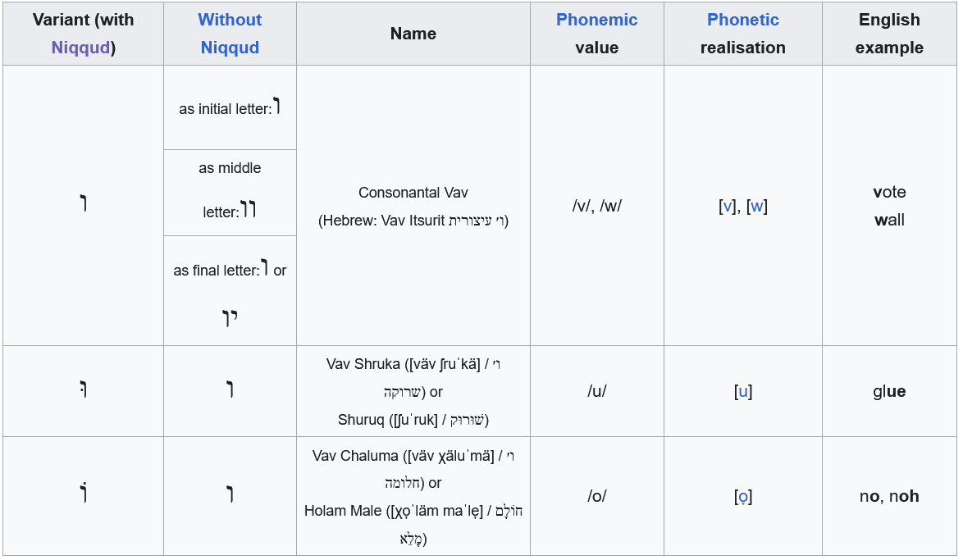963x560 pixels.
Task: Click the 'English example' column header
Action: 889,34
